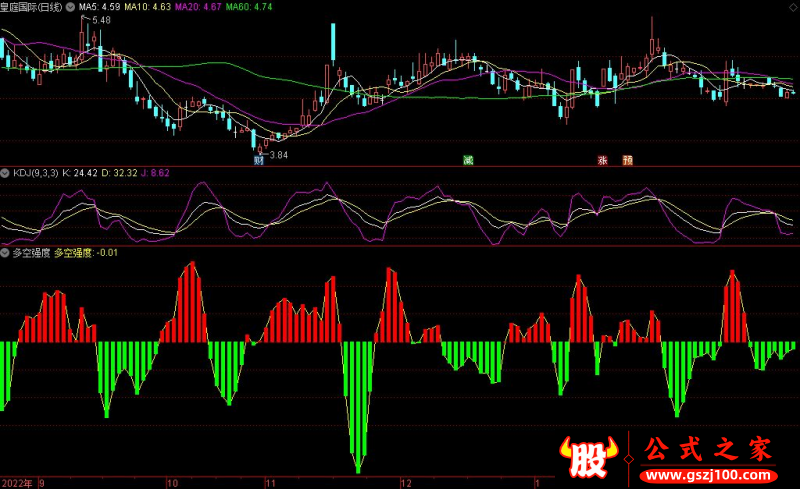Click the white 多空强度 indicator name
The image size is (800, 489).
coord(31,253)
